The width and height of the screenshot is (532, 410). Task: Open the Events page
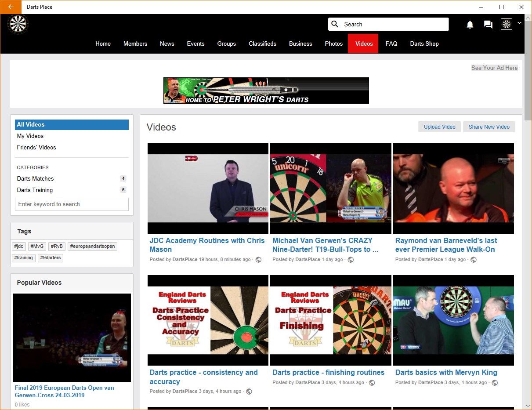tap(195, 44)
